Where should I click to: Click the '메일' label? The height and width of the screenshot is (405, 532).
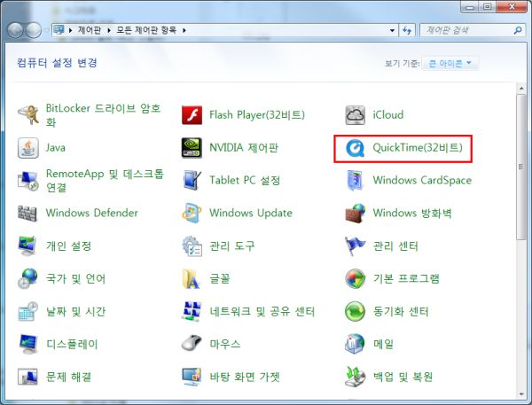coord(383,344)
